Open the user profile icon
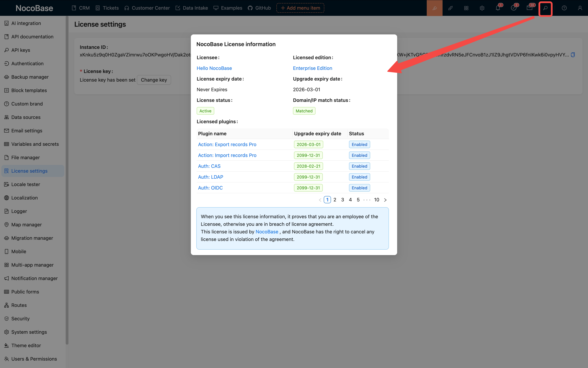The width and height of the screenshot is (588, 368). (580, 8)
